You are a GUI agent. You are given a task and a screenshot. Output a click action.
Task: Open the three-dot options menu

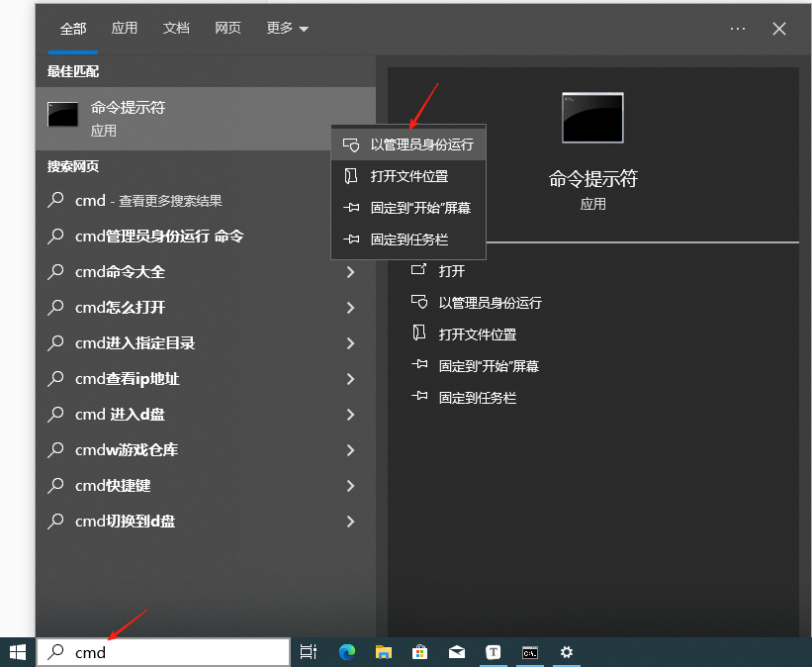[738, 29]
